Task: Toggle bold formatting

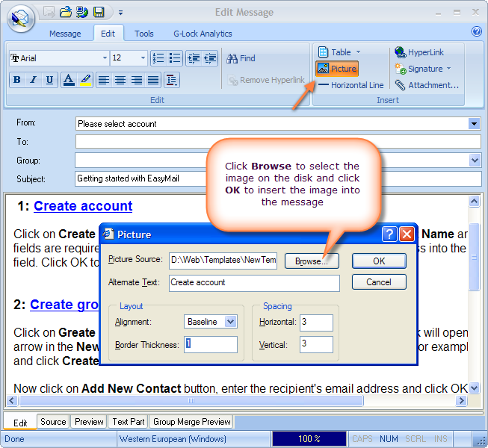Action: pos(17,80)
